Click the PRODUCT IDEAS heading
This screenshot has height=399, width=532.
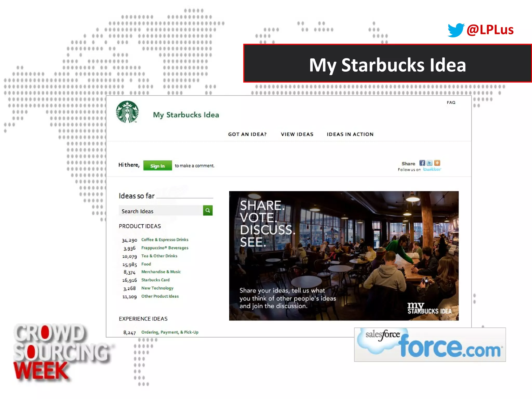(x=140, y=226)
